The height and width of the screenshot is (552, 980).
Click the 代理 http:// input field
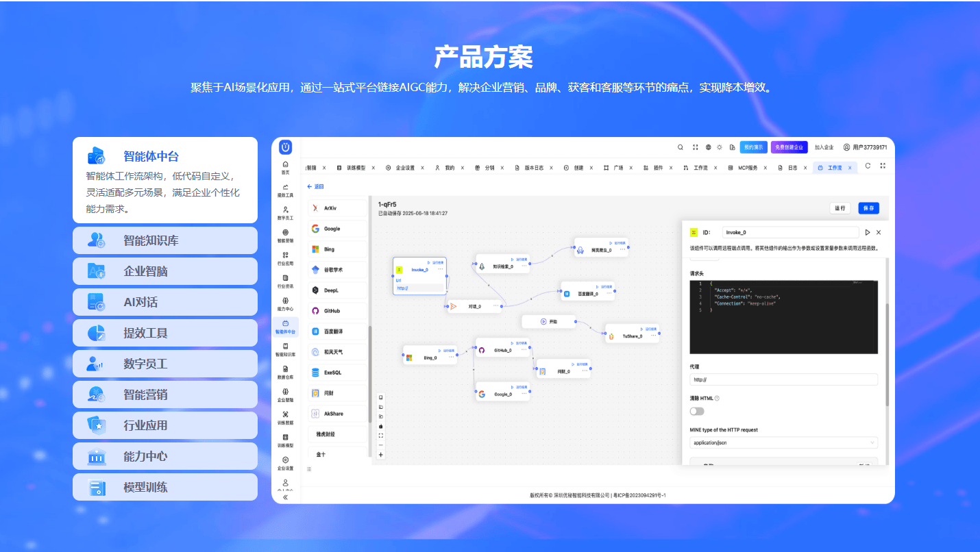[783, 379]
